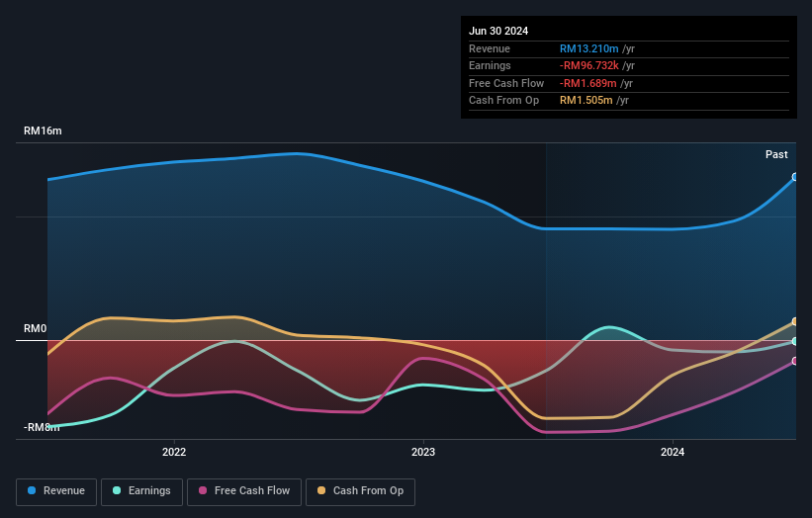Click the pink Free Cash Flow endpoint marker
Viewport: 812px width, 518px height.
coord(795,361)
